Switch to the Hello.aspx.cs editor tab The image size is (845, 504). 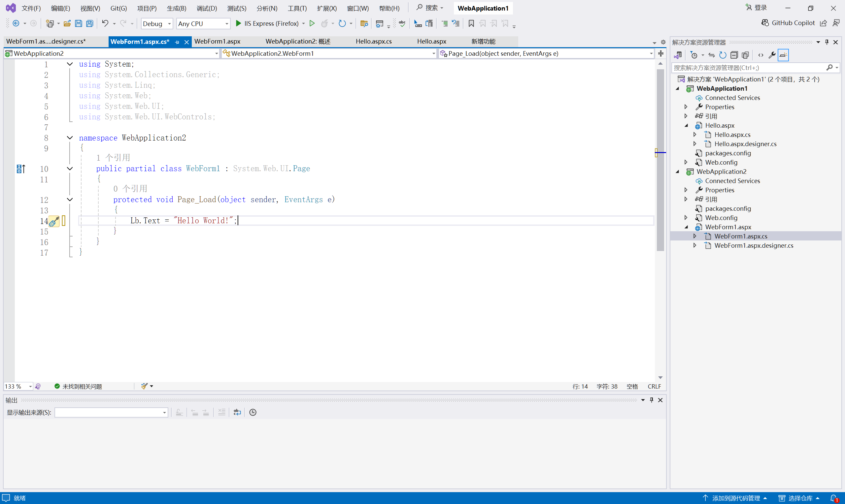[x=373, y=42]
